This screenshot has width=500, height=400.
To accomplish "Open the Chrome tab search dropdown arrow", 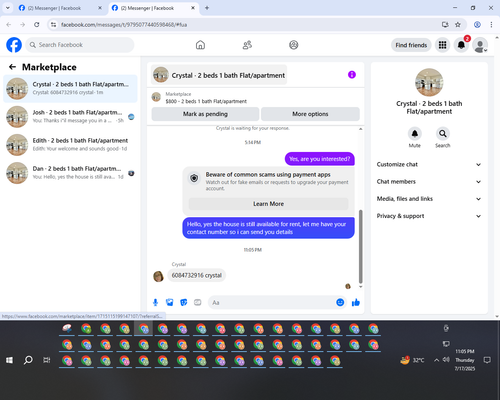I will tap(8, 8).
